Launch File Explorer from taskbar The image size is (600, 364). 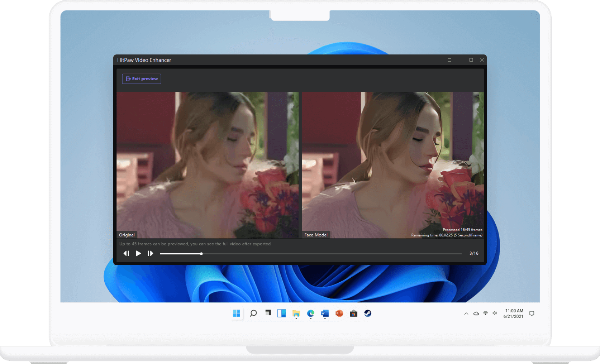point(296,313)
